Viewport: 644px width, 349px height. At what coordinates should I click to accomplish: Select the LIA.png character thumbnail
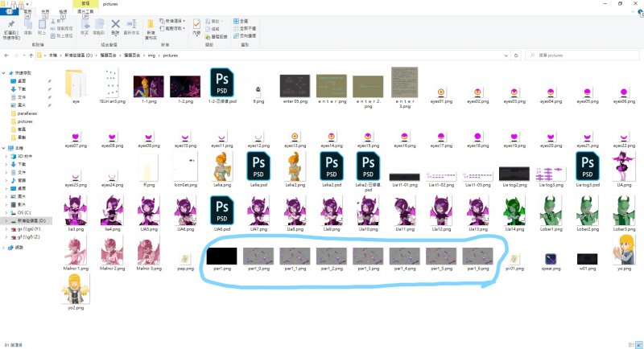624,166
